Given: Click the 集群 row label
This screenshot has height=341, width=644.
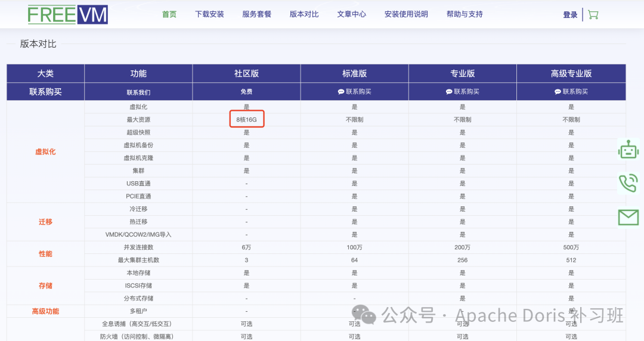Looking at the screenshot, I should tap(138, 170).
